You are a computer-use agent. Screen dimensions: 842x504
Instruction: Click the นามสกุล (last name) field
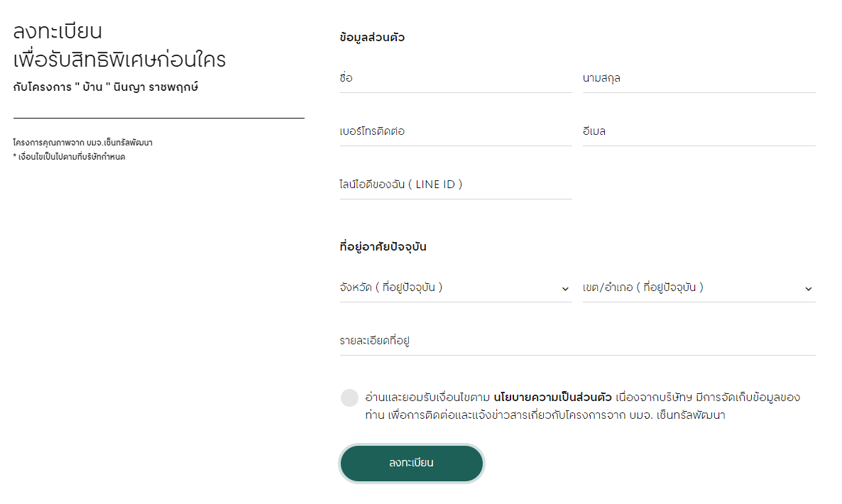click(699, 78)
